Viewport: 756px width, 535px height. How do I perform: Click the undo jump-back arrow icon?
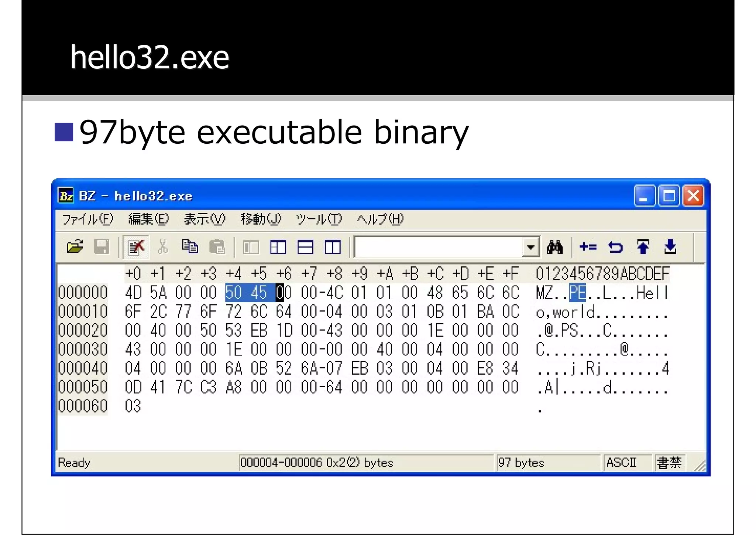pos(615,247)
